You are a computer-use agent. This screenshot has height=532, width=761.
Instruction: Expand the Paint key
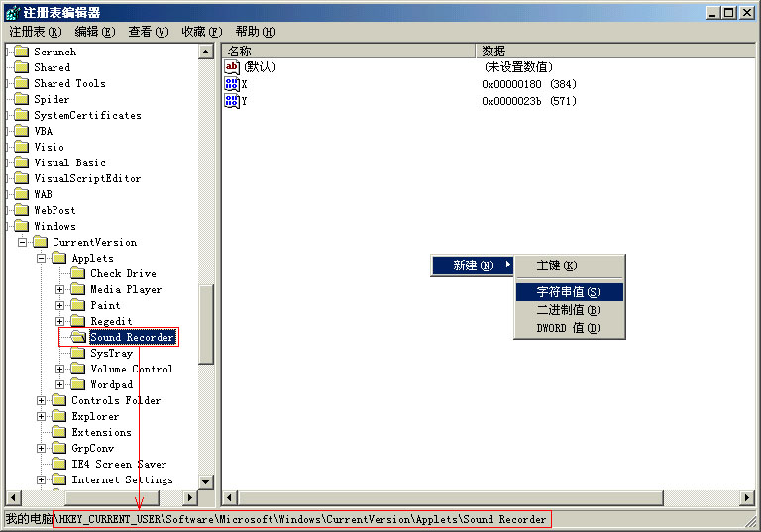(x=59, y=305)
